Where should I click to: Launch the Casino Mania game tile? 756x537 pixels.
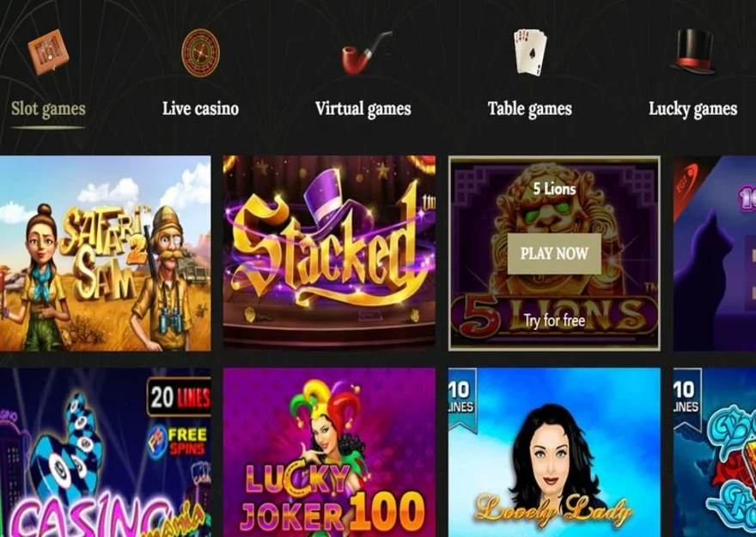point(105,453)
